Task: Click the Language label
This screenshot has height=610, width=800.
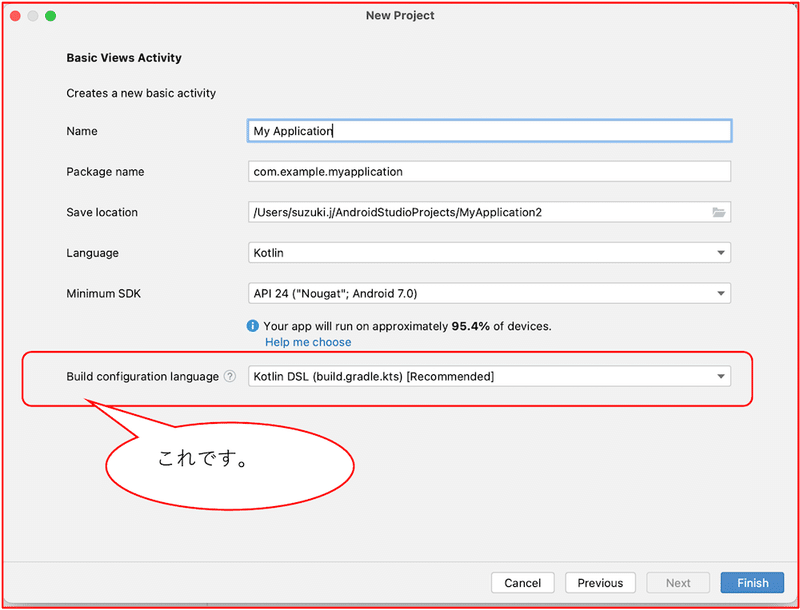Action: (x=92, y=253)
